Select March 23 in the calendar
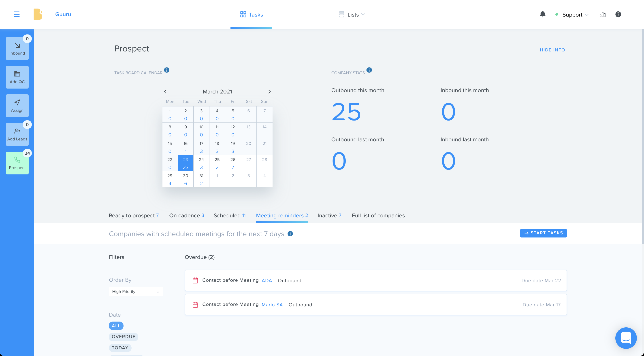Viewport: 644px width, 356px height. tap(186, 163)
